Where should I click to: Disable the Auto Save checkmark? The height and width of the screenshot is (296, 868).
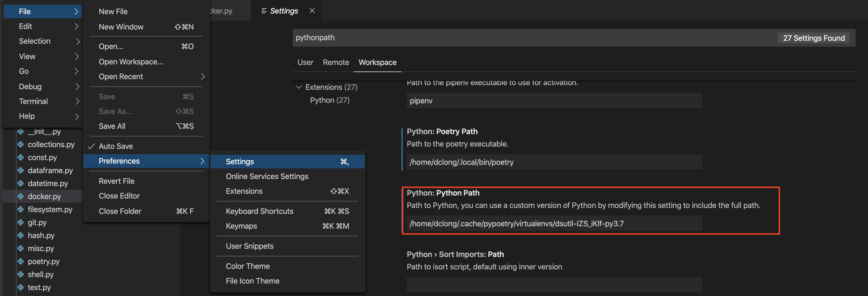click(91, 146)
